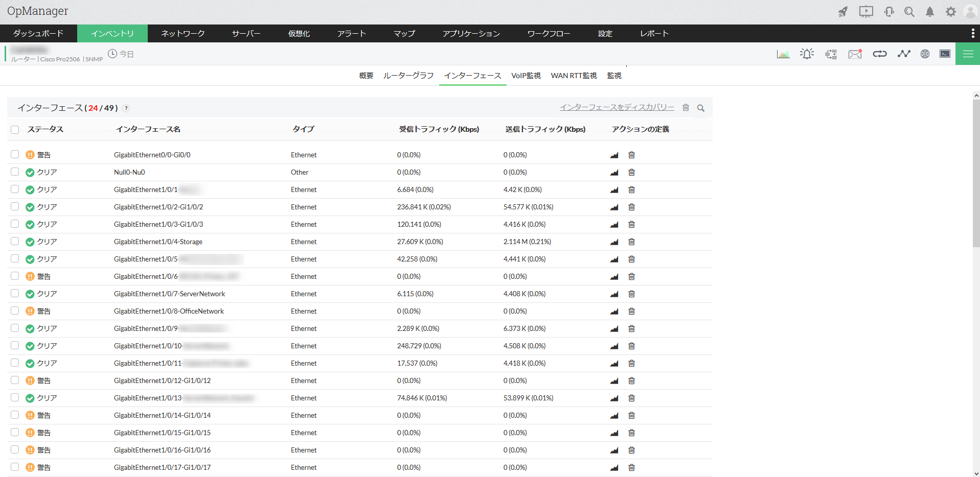Check the GigabitEthernet1/0/2-Gi1/0/2 row checkbox
Screen dimensions: 980x477
15,206
